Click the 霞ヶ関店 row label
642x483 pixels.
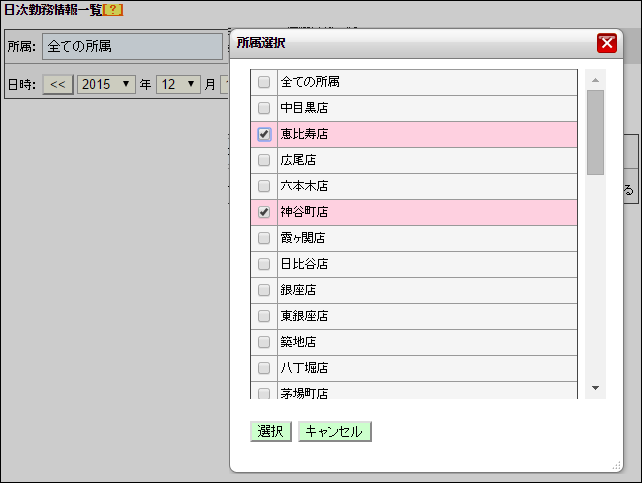(303, 238)
